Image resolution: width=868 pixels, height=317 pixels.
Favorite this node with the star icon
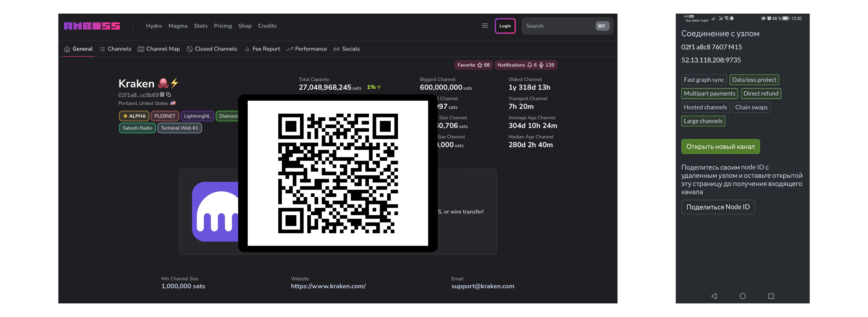(x=479, y=65)
